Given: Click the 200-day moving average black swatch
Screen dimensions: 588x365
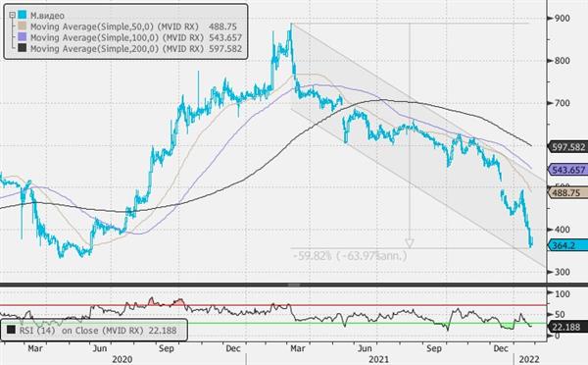Looking at the screenshot, I should [23, 48].
